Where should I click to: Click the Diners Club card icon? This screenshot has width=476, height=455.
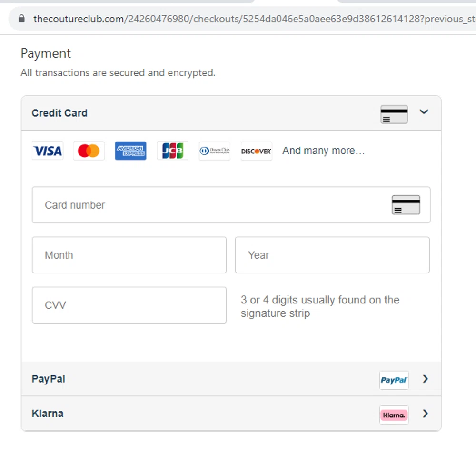coord(214,151)
